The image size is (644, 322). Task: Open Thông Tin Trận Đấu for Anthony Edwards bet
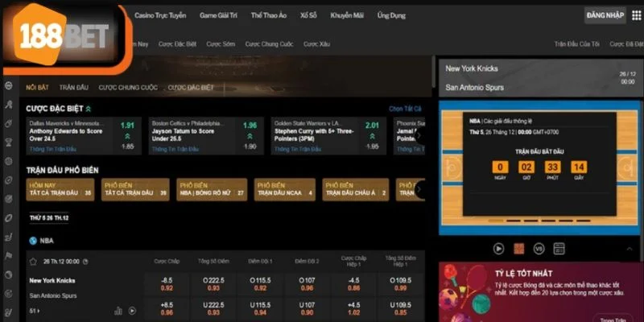tap(53, 149)
